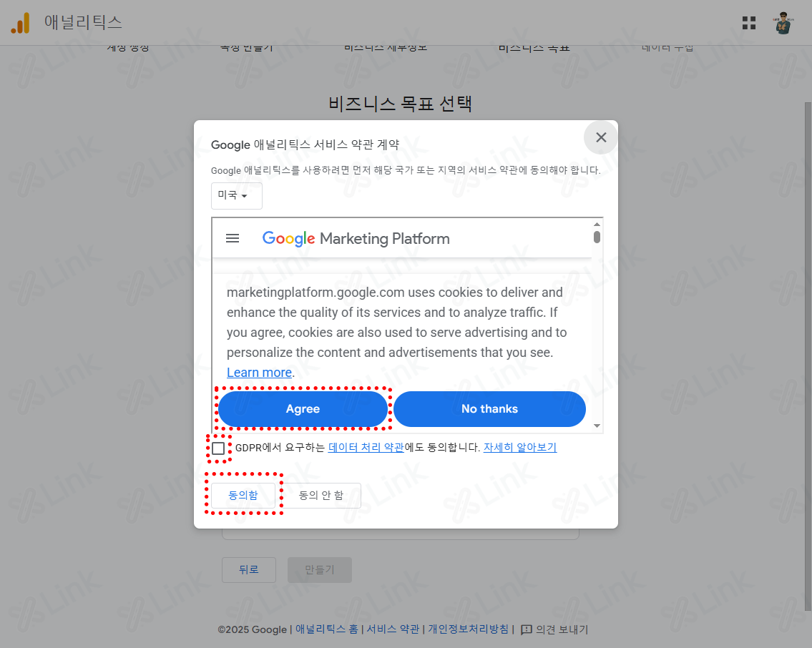The height and width of the screenshot is (648, 812).
Task: Open the 자세히 알아보기 link
Action: tap(520, 447)
